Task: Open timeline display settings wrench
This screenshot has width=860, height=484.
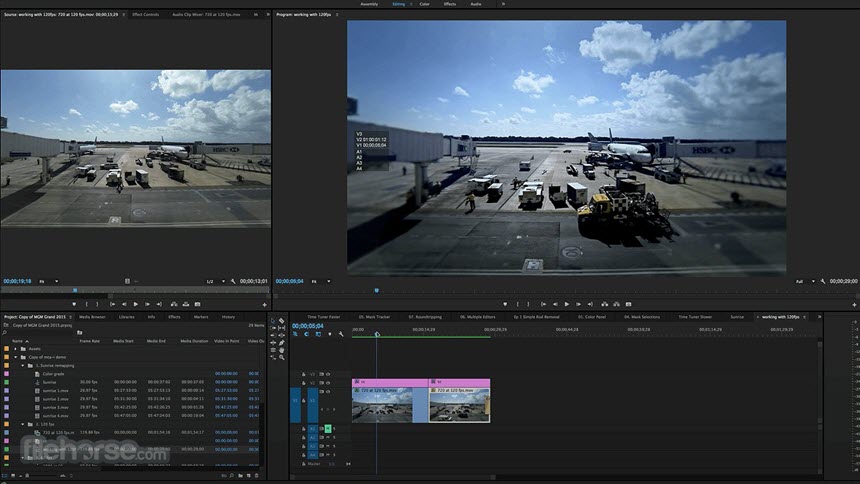Action: pos(341,334)
